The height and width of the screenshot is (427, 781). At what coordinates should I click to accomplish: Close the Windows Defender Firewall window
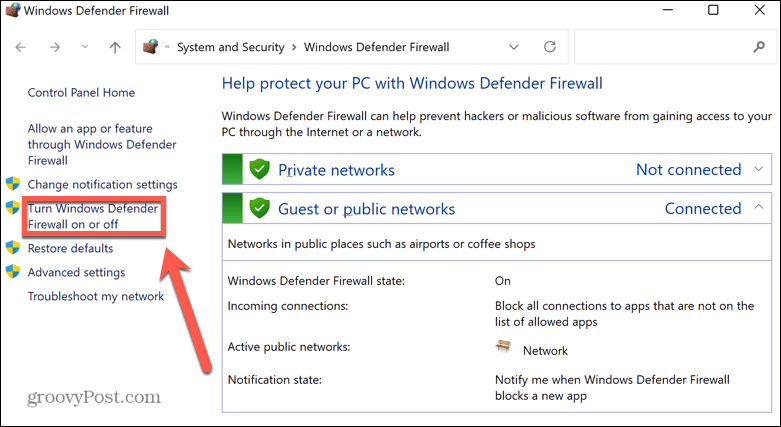(760, 10)
